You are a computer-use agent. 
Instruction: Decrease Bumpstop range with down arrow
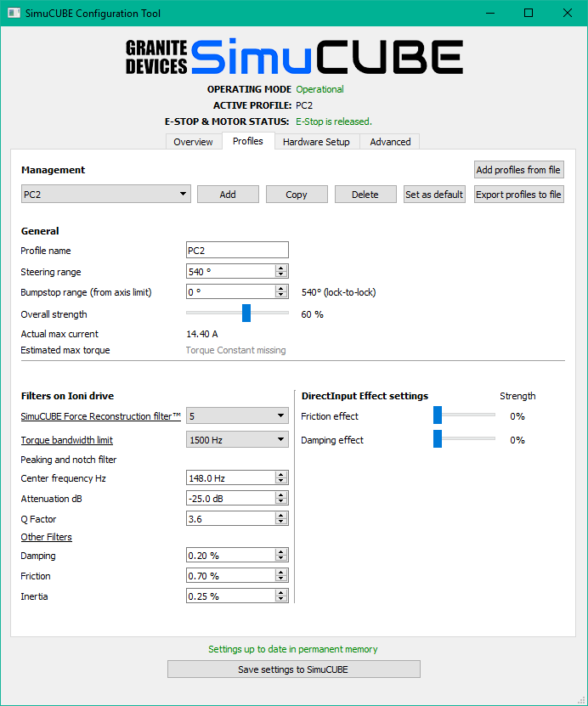(281, 295)
